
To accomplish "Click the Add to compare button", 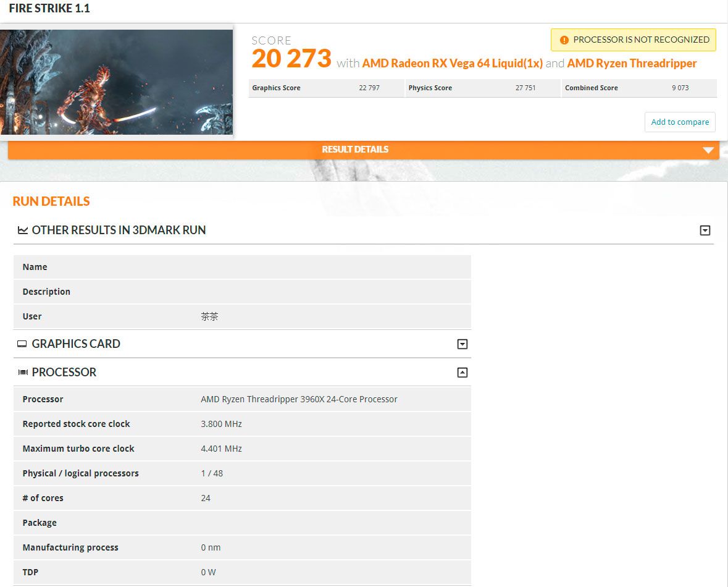I will point(680,122).
